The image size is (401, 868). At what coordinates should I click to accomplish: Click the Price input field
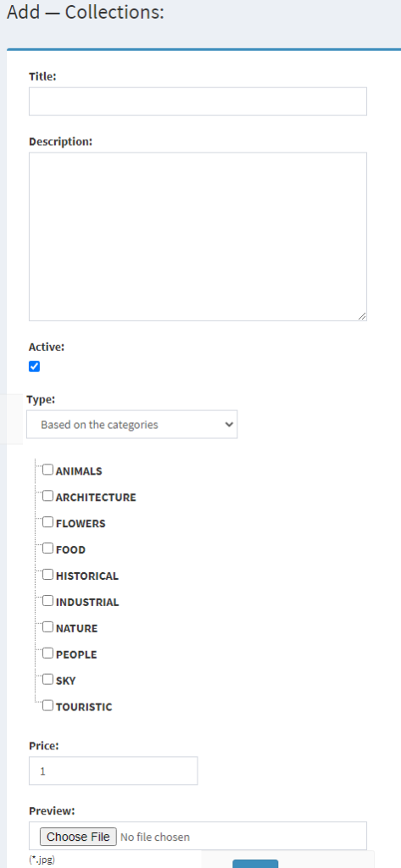pyautogui.click(x=113, y=771)
